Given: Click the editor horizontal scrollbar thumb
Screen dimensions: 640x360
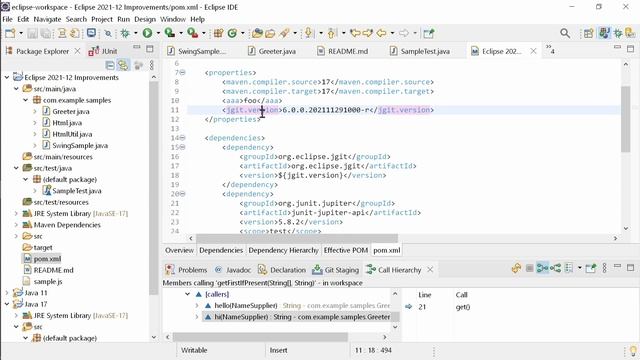Looking at the screenshot, I should (297, 238).
